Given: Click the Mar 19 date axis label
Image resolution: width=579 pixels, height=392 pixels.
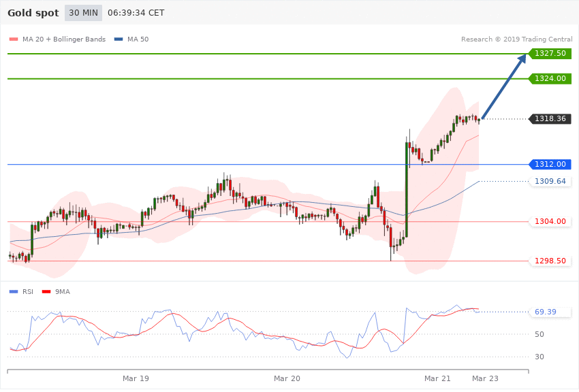Looking at the screenshot, I should pos(136,378).
